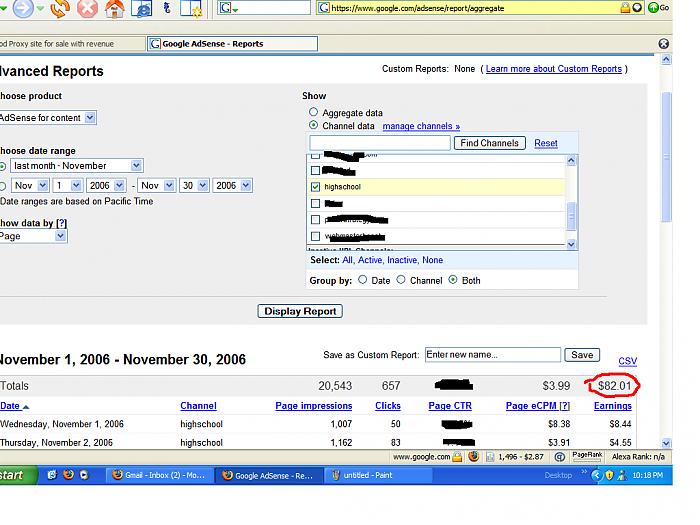Click the AdSense stats icon in the status bar

tap(490, 457)
